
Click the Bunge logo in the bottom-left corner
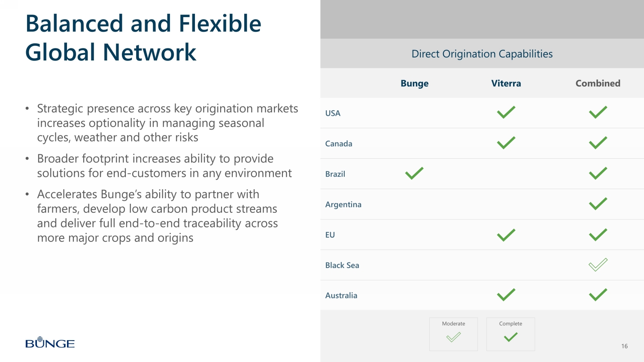click(x=50, y=342)
